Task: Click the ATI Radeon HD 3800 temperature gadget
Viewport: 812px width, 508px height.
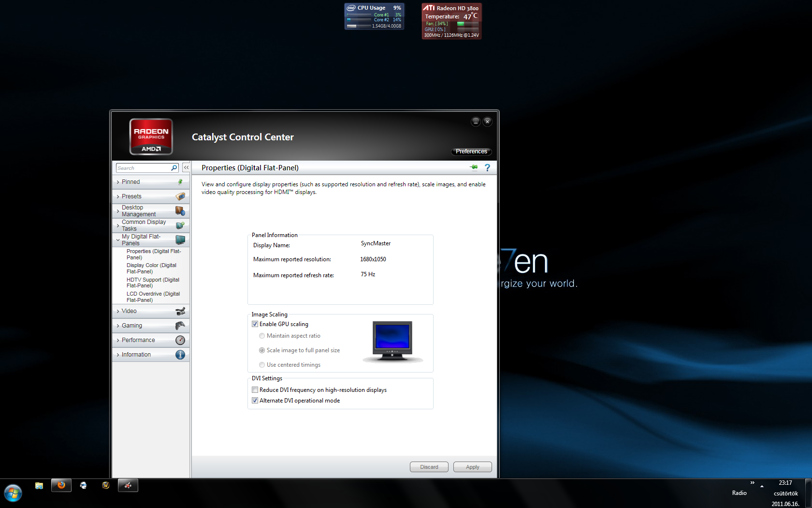Action: (x=451, y=21)
